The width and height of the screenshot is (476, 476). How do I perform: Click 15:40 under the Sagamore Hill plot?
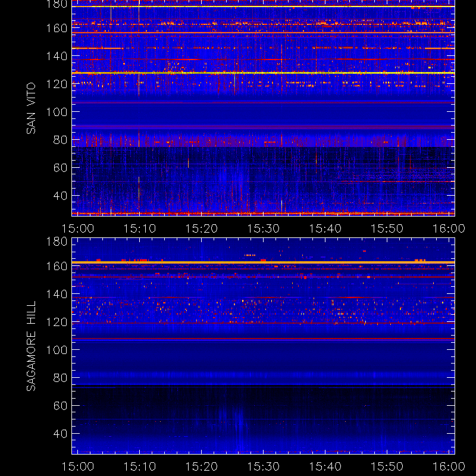325,466
